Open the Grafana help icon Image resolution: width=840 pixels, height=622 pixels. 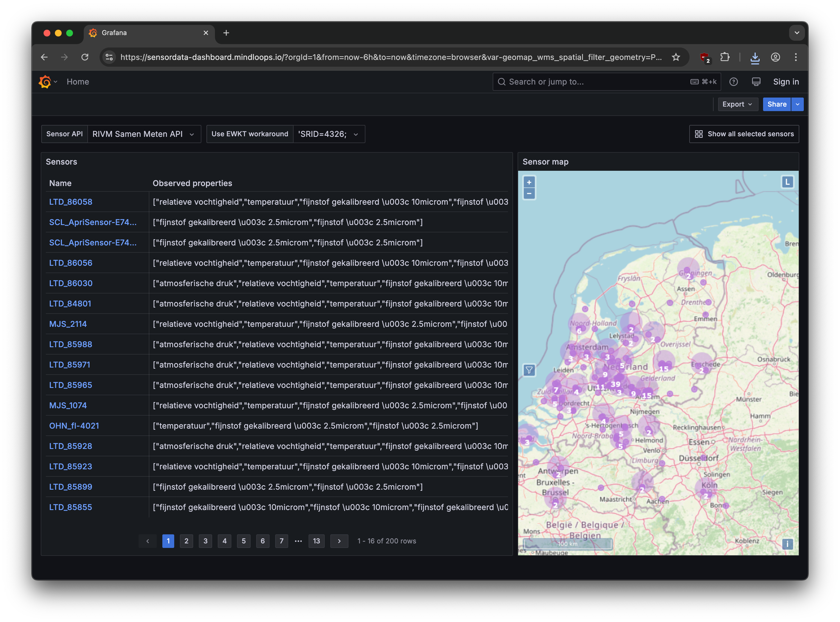(733, 82)
